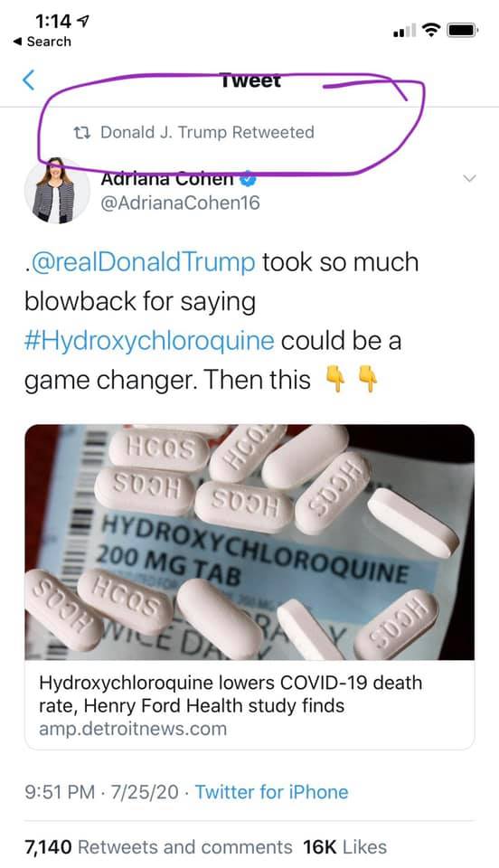
Task: Tap the cellular signal bars icon
Action: 404,31
